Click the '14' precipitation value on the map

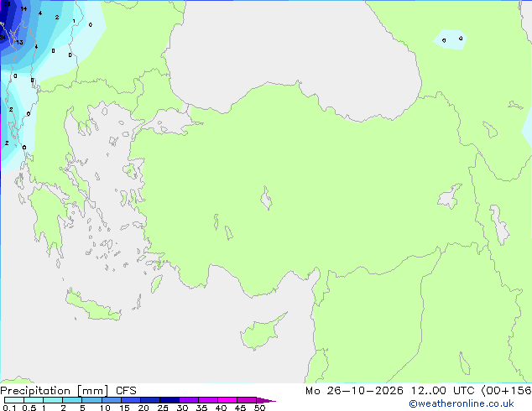pos(23,9)
